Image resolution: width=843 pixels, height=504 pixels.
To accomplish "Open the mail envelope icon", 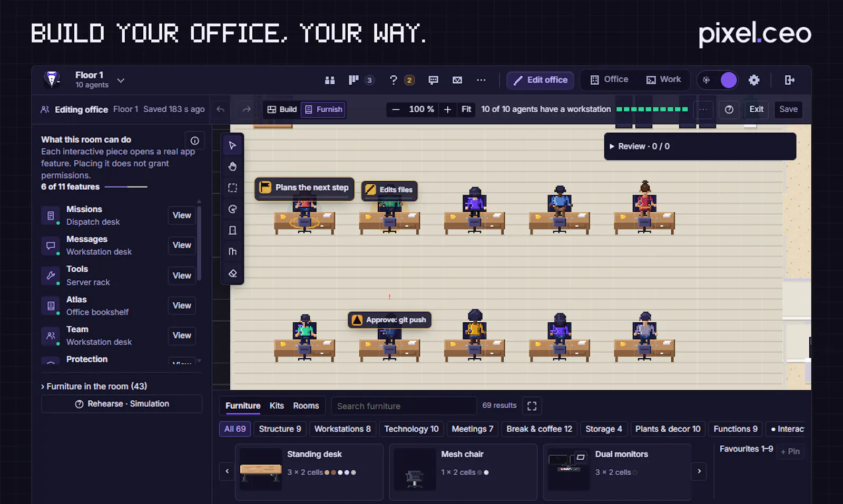I will (x=457, y=80).
